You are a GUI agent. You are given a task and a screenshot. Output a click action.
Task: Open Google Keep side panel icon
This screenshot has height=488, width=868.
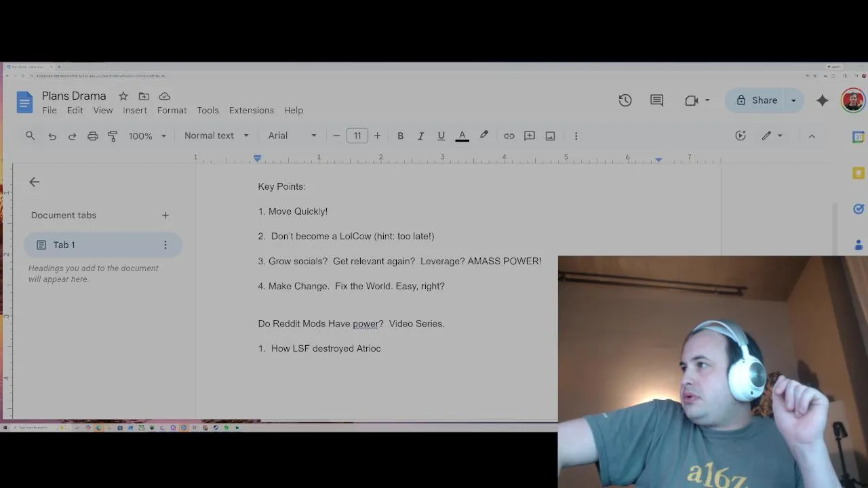point(858,173)
